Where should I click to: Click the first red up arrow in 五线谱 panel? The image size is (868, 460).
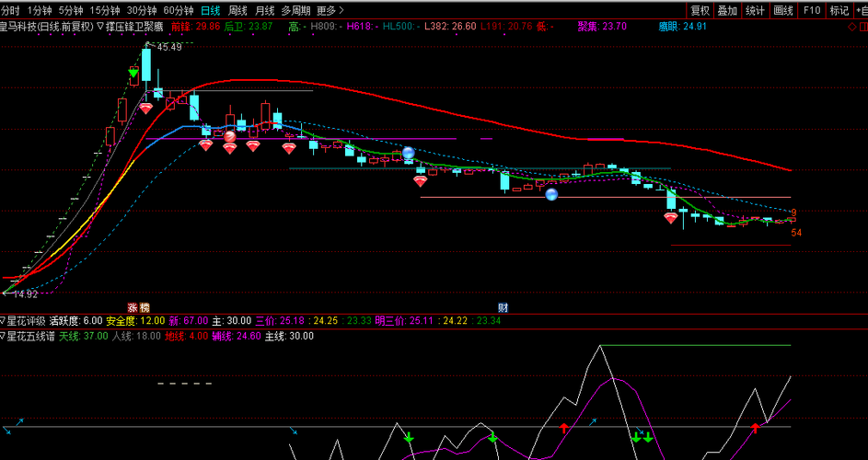click(564, 428)
